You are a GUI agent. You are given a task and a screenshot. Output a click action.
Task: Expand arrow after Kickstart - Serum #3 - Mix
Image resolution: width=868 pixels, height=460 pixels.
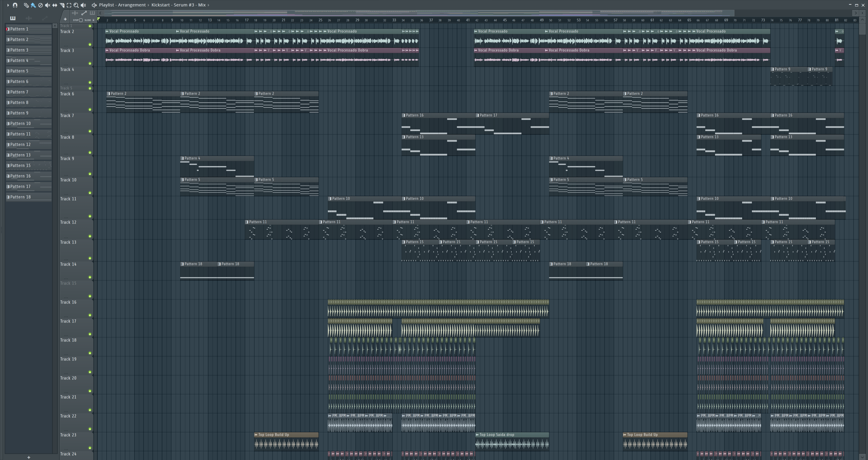coord(208,5)
